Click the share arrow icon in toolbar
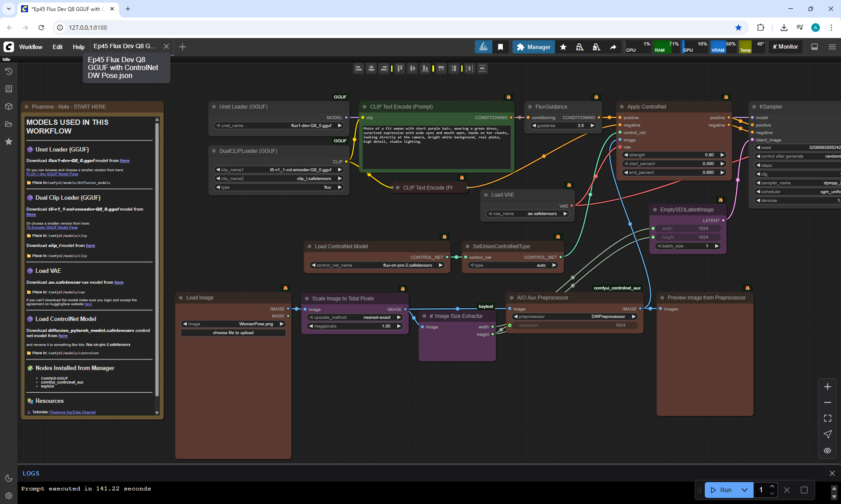 (x=613, y=47)
